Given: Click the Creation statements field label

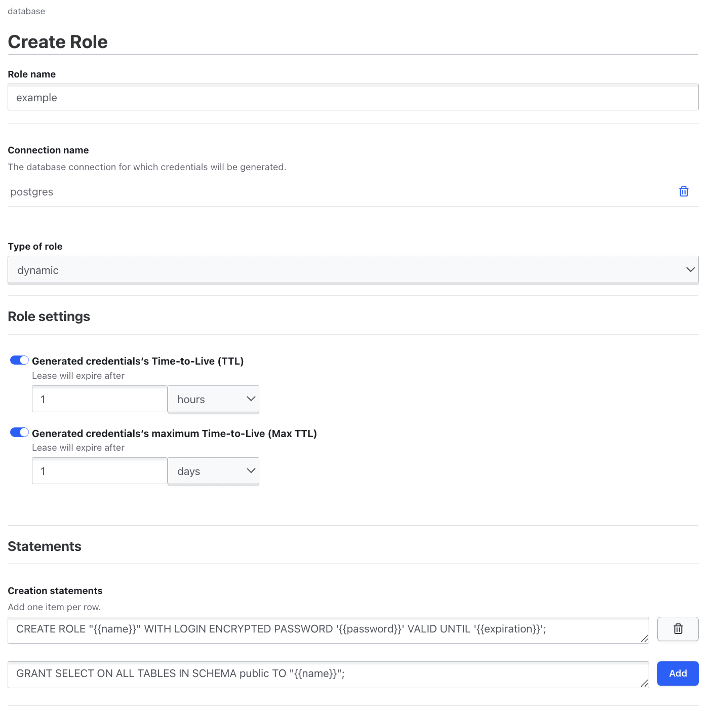Looking at the screenshot, I should (x=55, y=591).
